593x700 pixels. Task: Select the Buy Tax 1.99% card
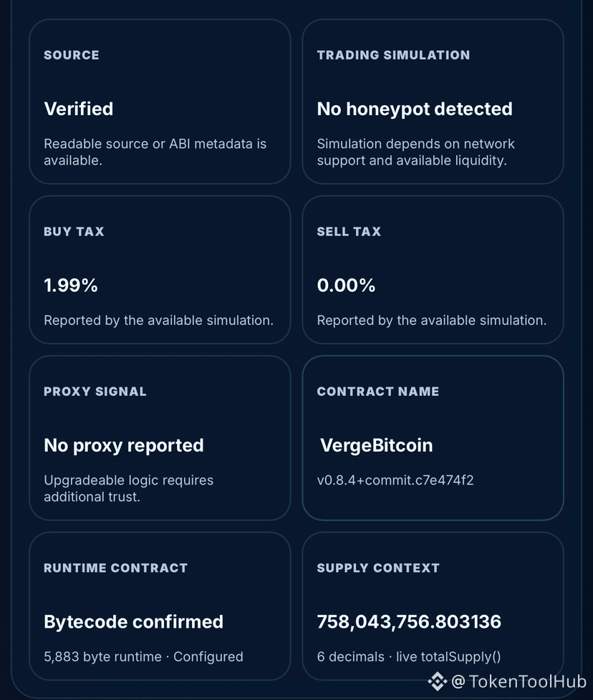pos(160,270)
